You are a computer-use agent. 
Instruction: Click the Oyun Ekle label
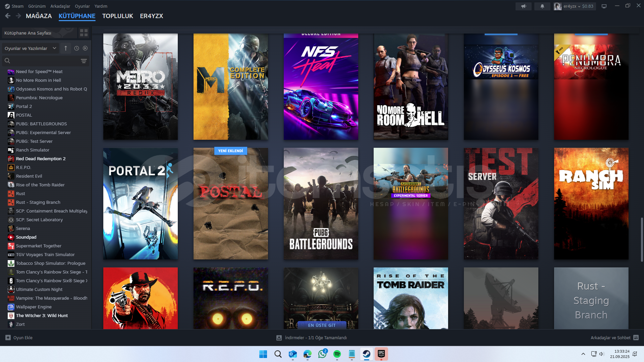coord(23,338)
